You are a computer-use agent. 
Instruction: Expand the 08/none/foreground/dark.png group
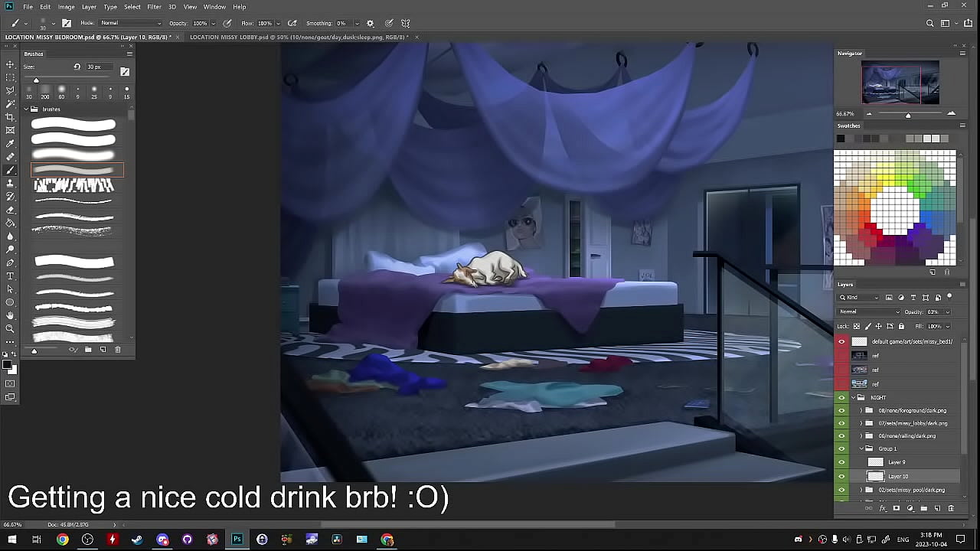(x=861, y=410)
